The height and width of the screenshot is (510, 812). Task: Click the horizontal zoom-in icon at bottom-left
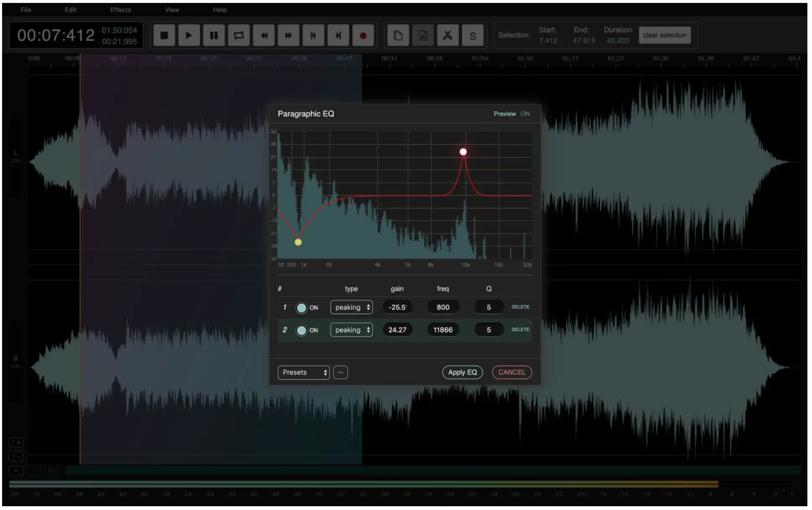(x=16, y=471)
